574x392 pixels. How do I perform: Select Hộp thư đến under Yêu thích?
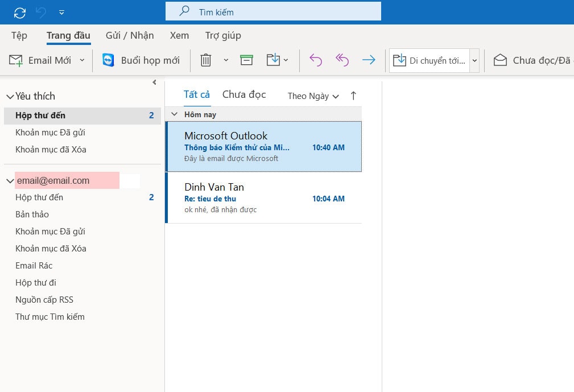point(82,115)
